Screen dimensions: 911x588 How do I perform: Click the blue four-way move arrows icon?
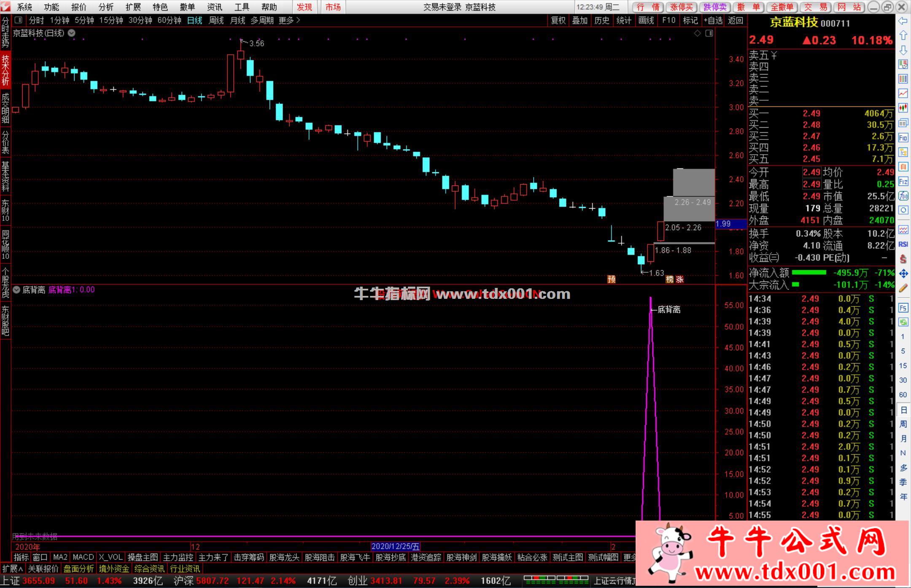[903, 274]
